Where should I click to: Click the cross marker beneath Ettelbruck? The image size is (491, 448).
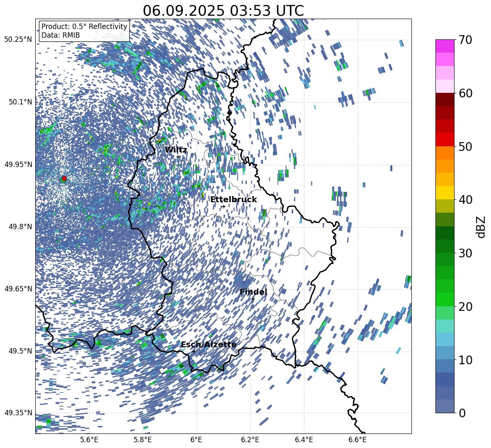coord(224,206)
